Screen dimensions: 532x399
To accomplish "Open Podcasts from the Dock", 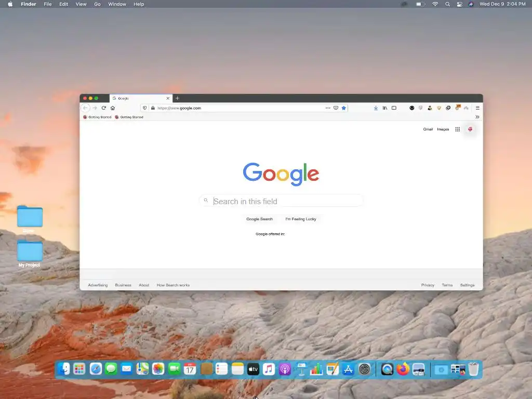I will point(285,369).
